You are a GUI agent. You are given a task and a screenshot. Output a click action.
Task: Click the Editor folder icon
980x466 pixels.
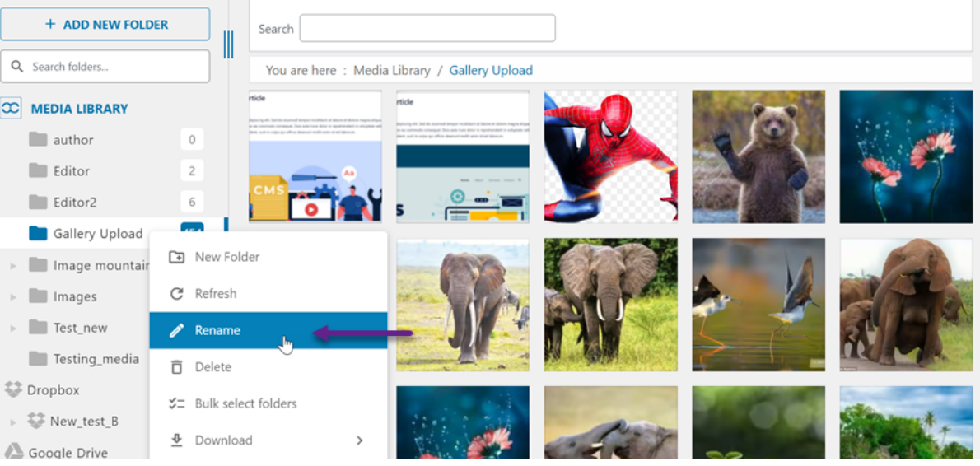[38, 170]
